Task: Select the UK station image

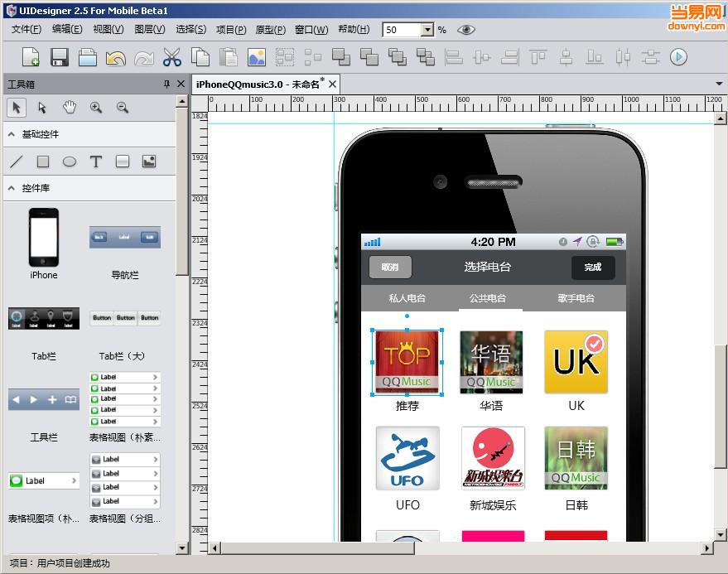Action: pos(576,362)
